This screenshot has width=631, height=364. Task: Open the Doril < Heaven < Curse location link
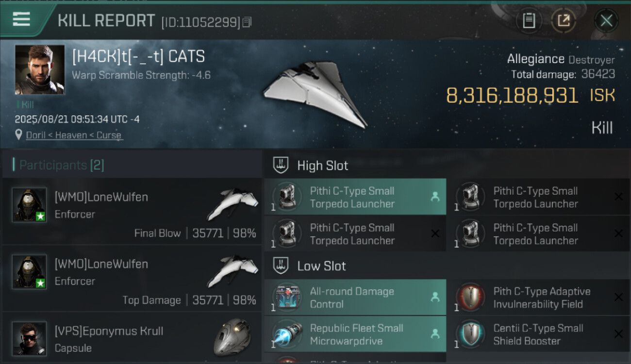point(74,135)
